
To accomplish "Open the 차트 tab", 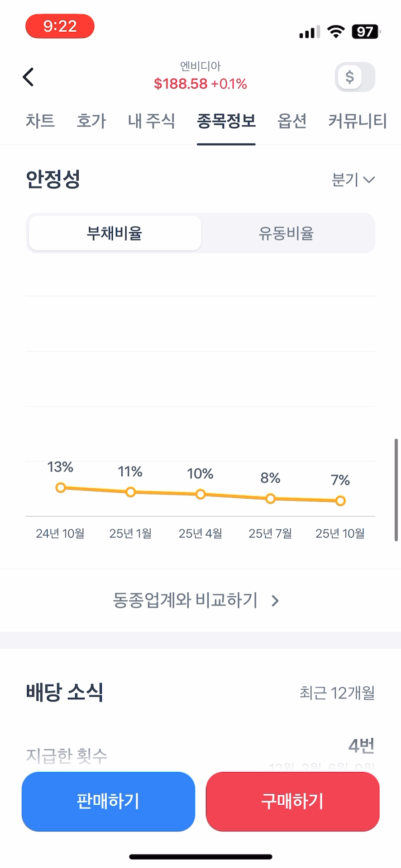I will click(40, 121).
